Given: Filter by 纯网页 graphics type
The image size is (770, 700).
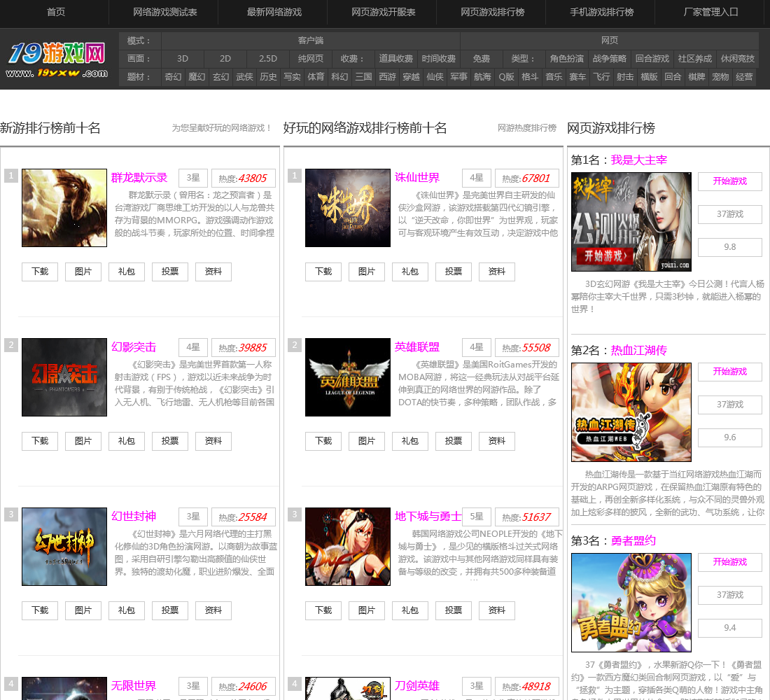Looking at the screenshot, I should point(311,59).
